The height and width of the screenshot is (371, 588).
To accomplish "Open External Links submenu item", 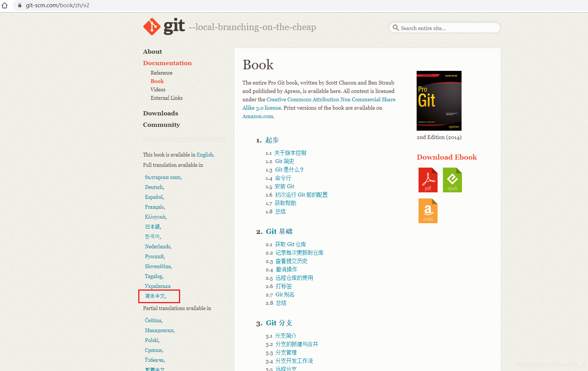I will (166, 98).
